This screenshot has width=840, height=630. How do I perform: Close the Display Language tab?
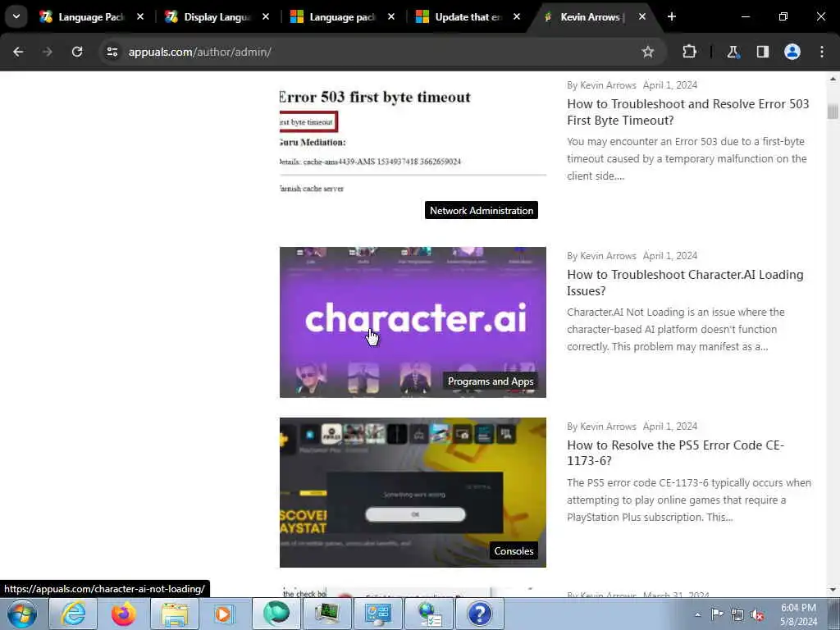[x=266, y=17]
